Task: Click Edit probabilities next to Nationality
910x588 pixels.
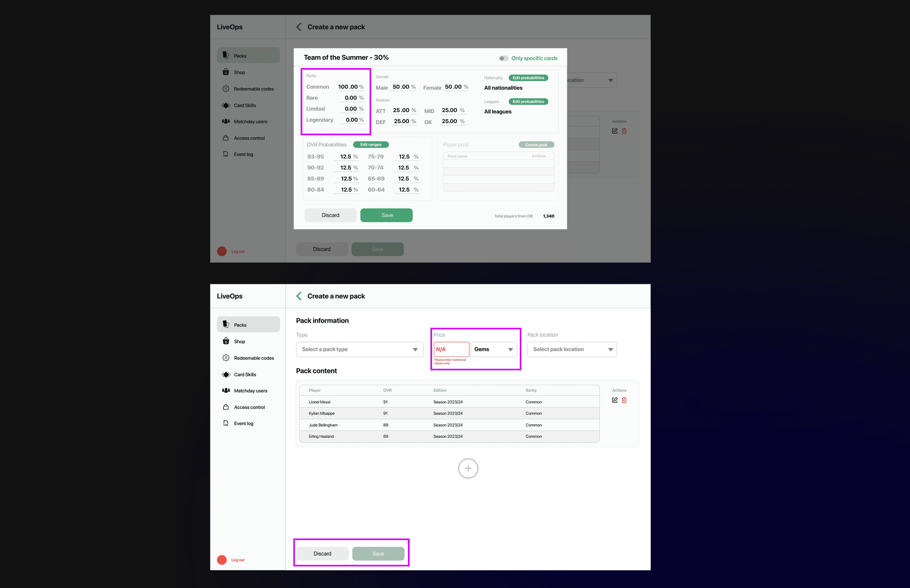Action: 528,78
